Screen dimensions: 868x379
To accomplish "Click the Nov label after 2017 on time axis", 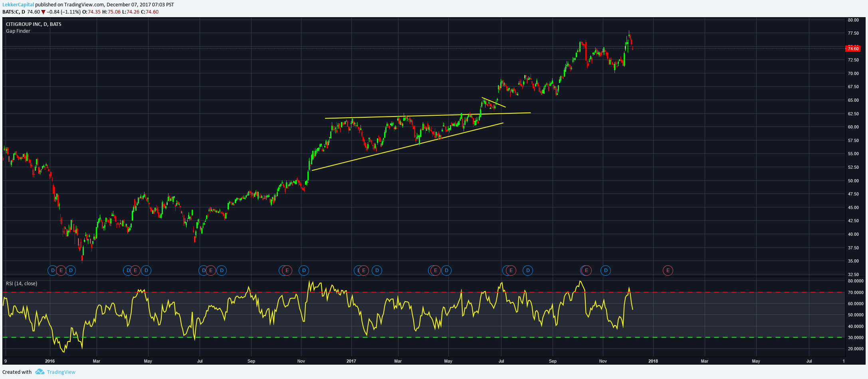I will tap(603, 361).
